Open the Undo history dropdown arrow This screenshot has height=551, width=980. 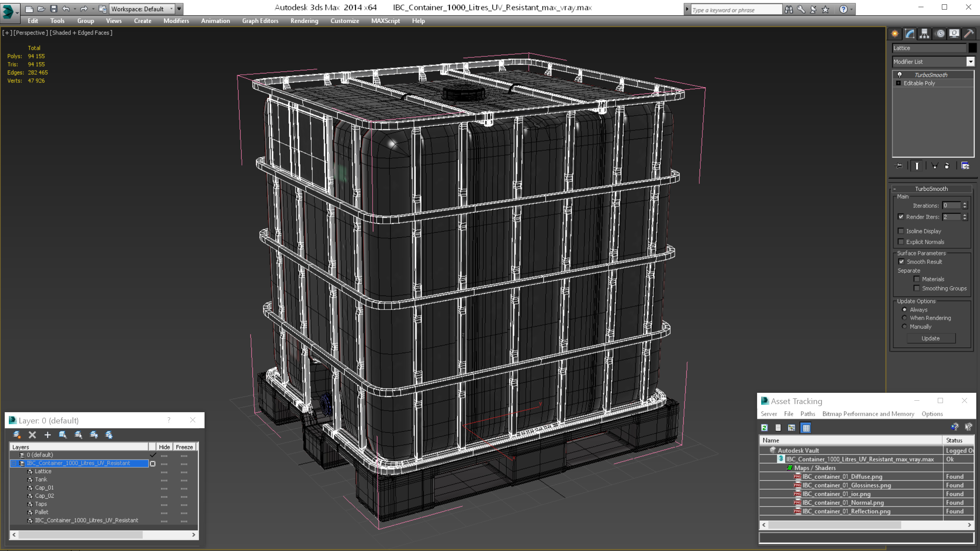(75, 9)
